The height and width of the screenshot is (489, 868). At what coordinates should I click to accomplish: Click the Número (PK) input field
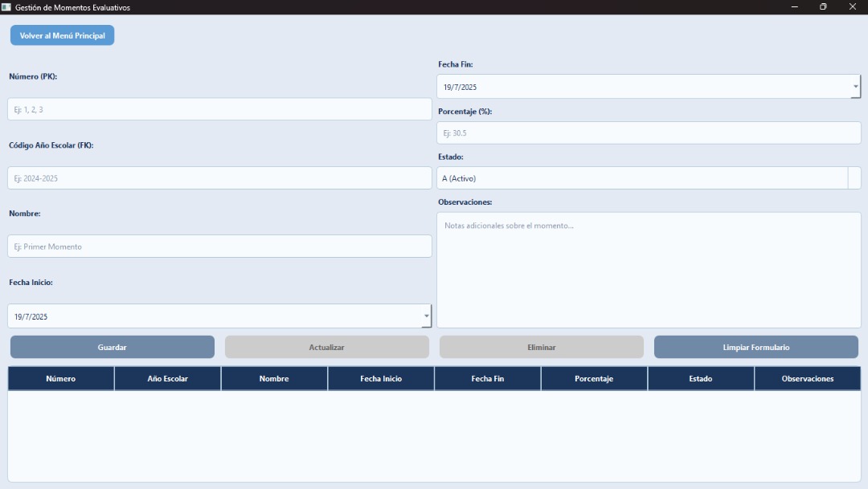tap(219, 109)
